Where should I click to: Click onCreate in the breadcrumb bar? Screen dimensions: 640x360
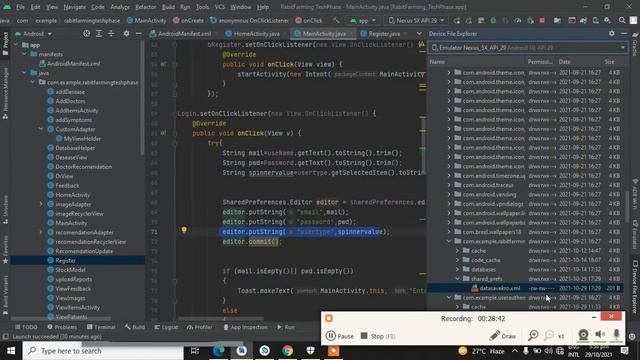[x=188, y=20]
